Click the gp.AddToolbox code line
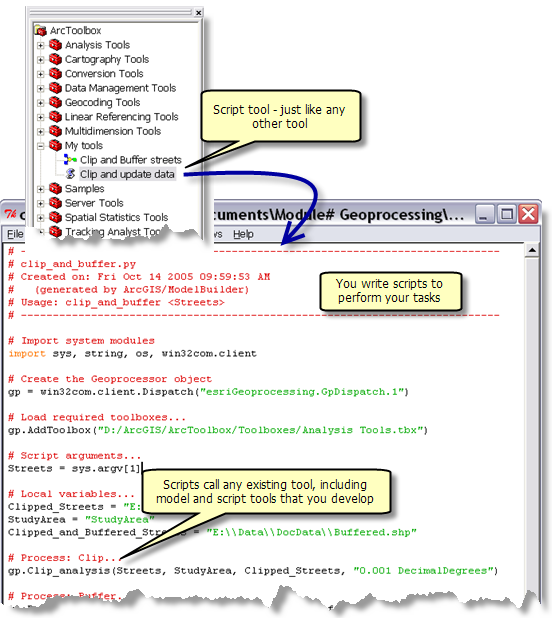The image size is (559, 618). [218, 430]
